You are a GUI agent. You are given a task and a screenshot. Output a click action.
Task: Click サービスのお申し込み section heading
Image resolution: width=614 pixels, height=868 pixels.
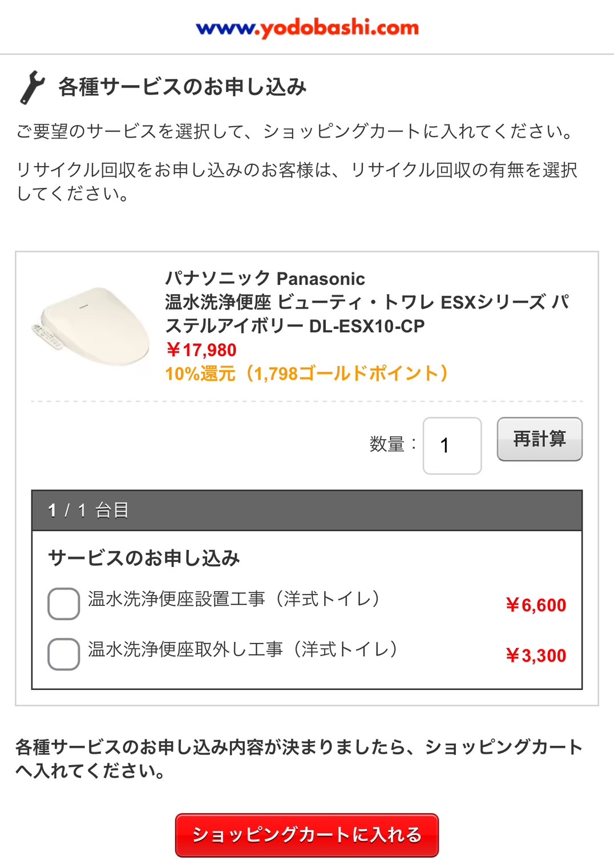click(143, 559)
